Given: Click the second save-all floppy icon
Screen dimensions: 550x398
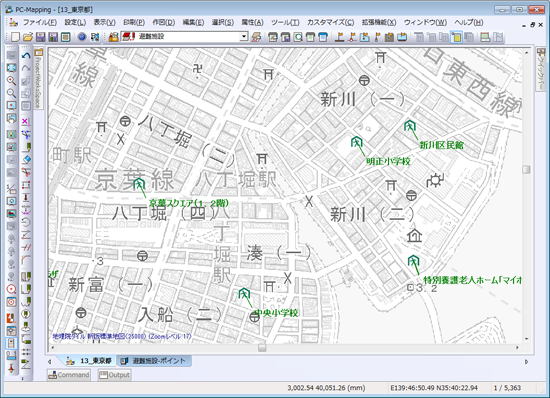Looking at the screenshot, I should 53,37.
